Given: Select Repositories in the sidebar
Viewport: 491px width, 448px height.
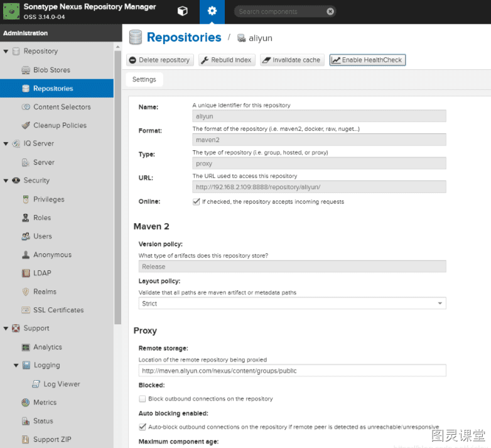Looking at the screenshot, I should click(x=57, y=89).
